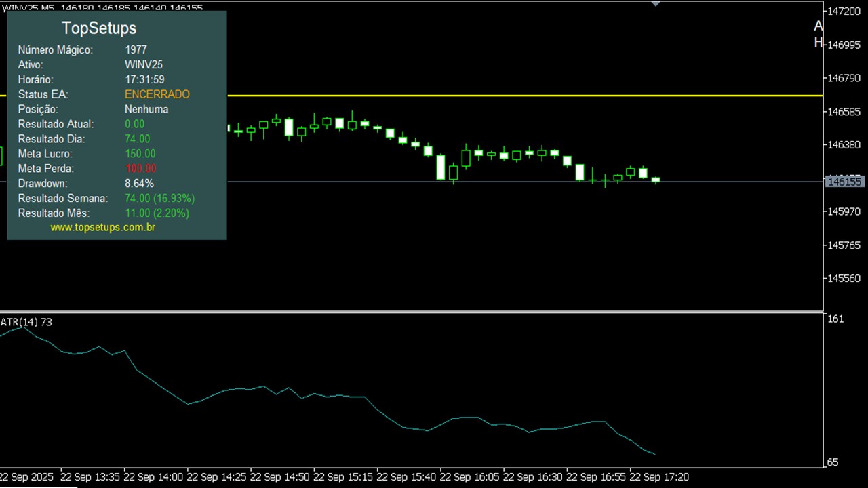The height and width of the screenshot is (488, 868).
Task: Select the TopSetups panel title
Action: coord(99,28)
